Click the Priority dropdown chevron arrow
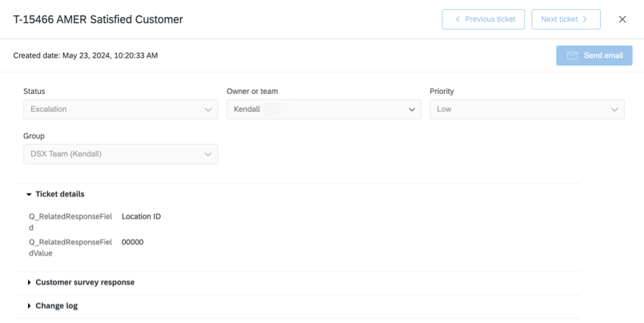Screen dimensions: 644x323 pyautogui.click(x=614, y=109)
